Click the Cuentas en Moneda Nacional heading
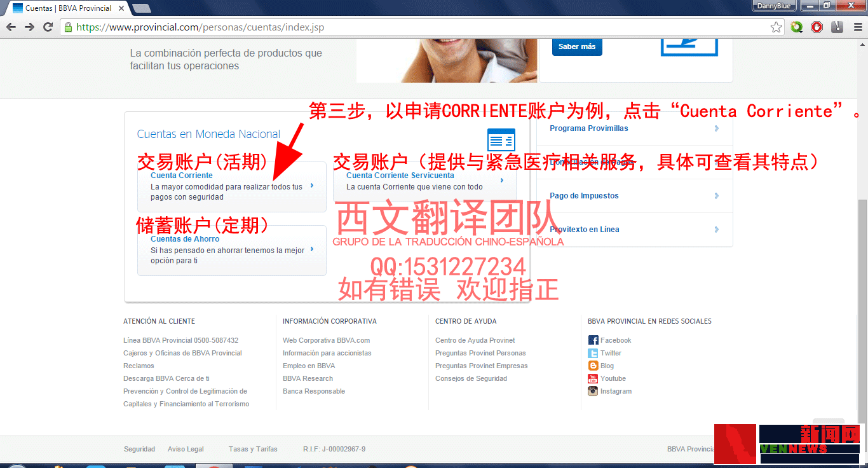Screen dimensions: 868x468 pyautogui.click(x=208, y=134)
